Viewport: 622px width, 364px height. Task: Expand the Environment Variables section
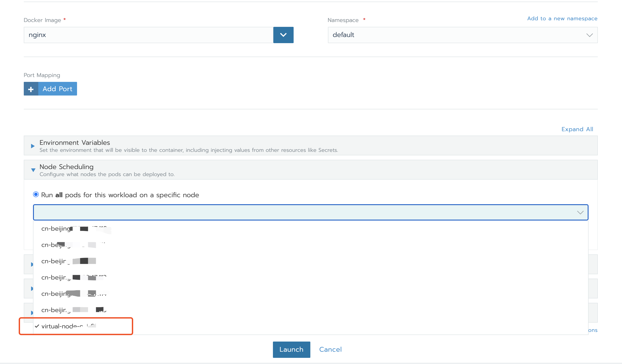pyautogui.click(x=33, y=146)
